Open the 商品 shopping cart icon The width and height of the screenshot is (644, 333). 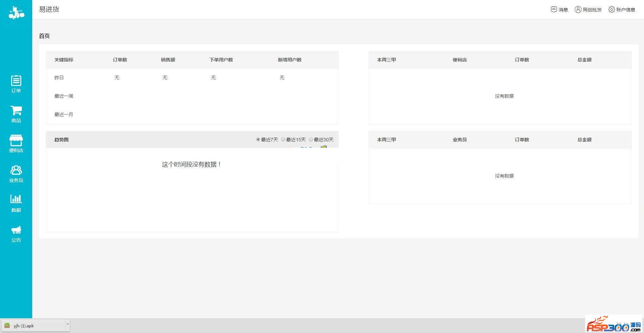tap(16, 110)
